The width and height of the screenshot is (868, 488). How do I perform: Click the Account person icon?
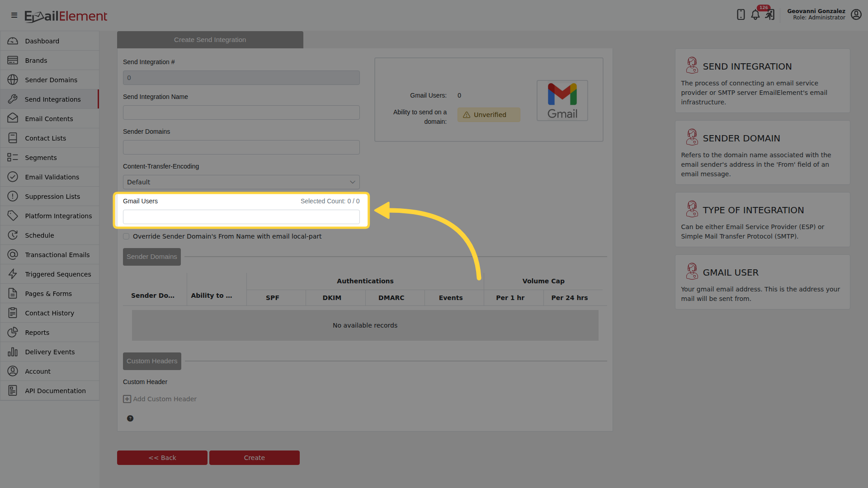pos(13,371)
